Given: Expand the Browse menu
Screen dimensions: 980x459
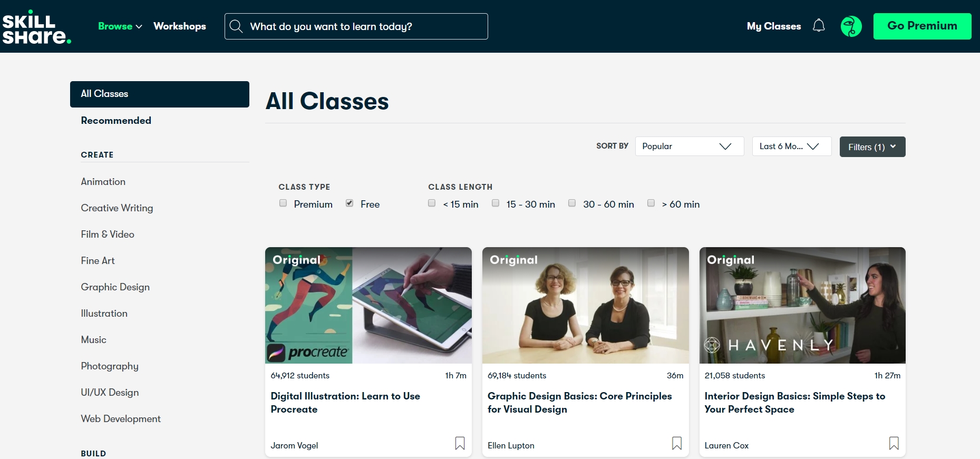Looking at the screenshot, I should [x=120, y=26].
